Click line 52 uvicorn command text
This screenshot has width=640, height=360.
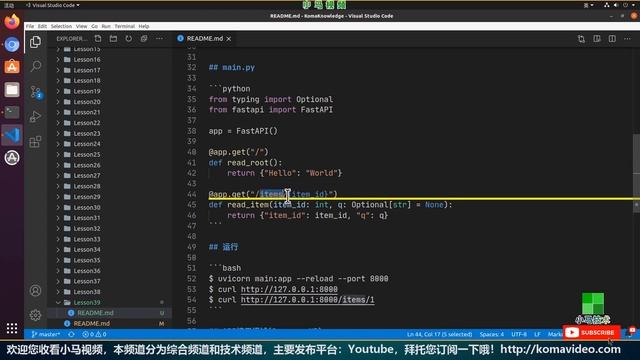[298, 279]
